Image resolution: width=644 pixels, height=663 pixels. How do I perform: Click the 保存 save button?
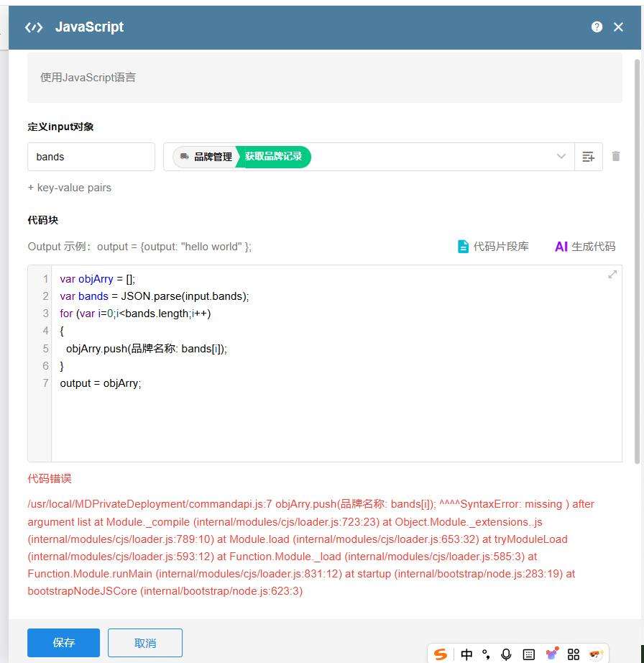(63, 643)
